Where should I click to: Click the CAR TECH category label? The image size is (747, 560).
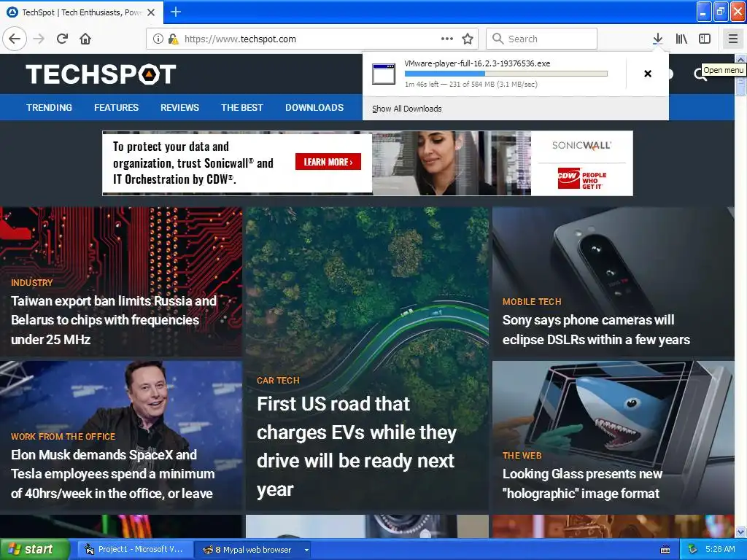point(278,381)
